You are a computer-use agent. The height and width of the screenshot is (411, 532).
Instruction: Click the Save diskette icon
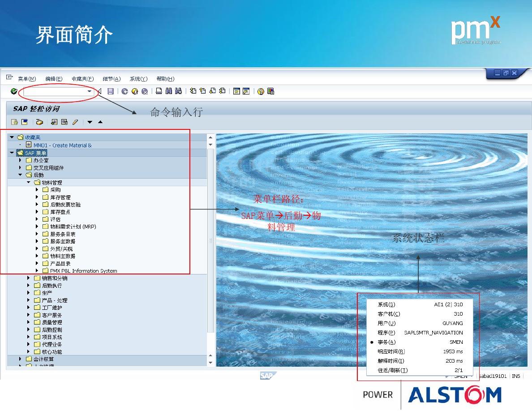[x=111, y=91]
